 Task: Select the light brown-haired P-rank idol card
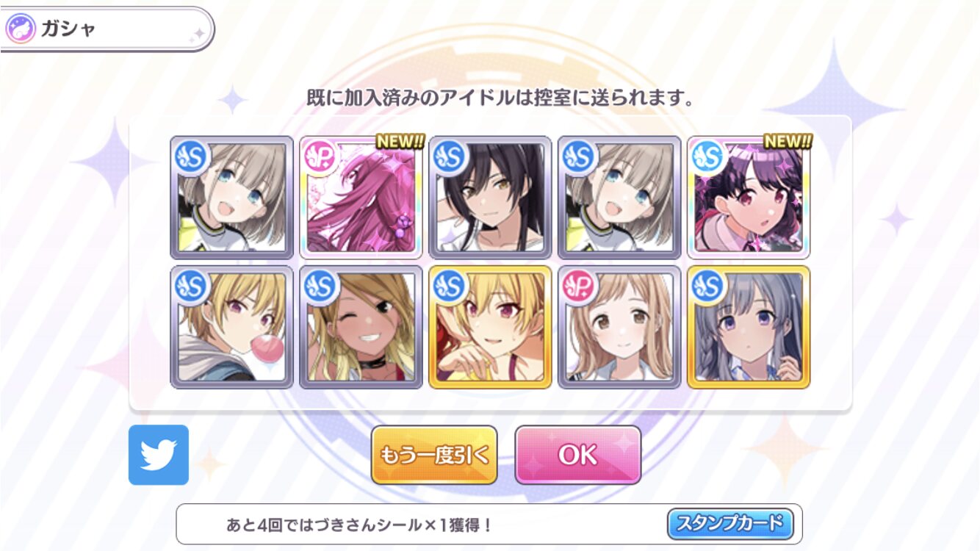tap(619, 327)
